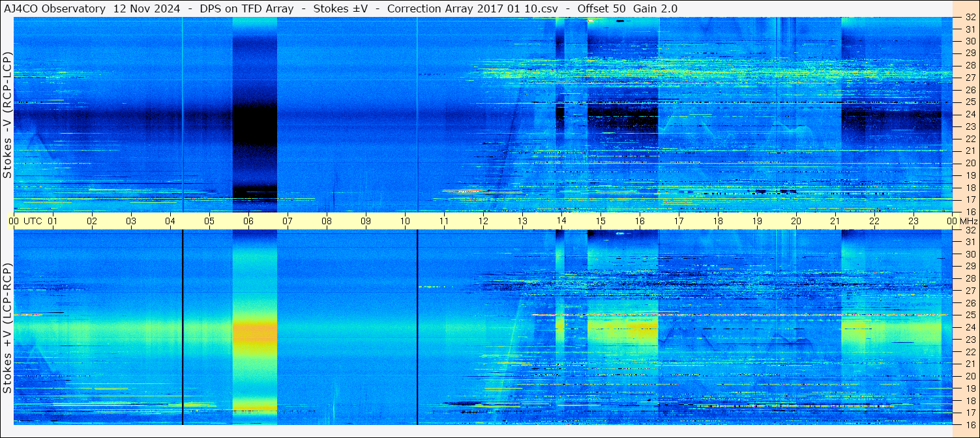Click 32 MHz tick of Stokes -V panel
Viewport: 980px width, 438px height.
(970, 18)
